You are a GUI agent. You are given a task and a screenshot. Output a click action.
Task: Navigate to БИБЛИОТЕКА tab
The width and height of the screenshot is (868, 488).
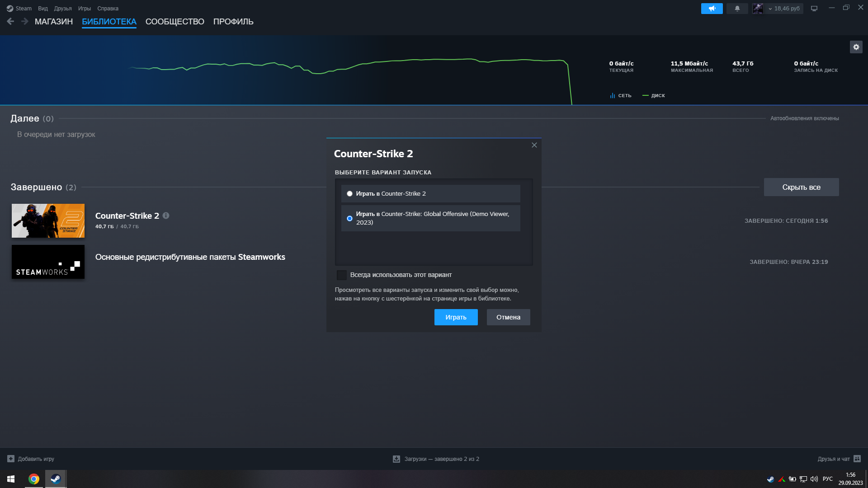pos(109,21)
